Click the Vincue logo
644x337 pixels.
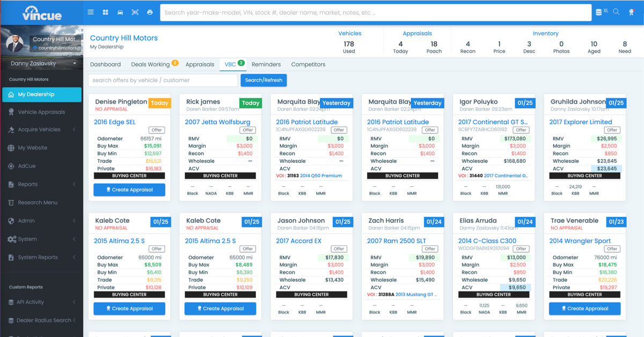click(41, 13)
